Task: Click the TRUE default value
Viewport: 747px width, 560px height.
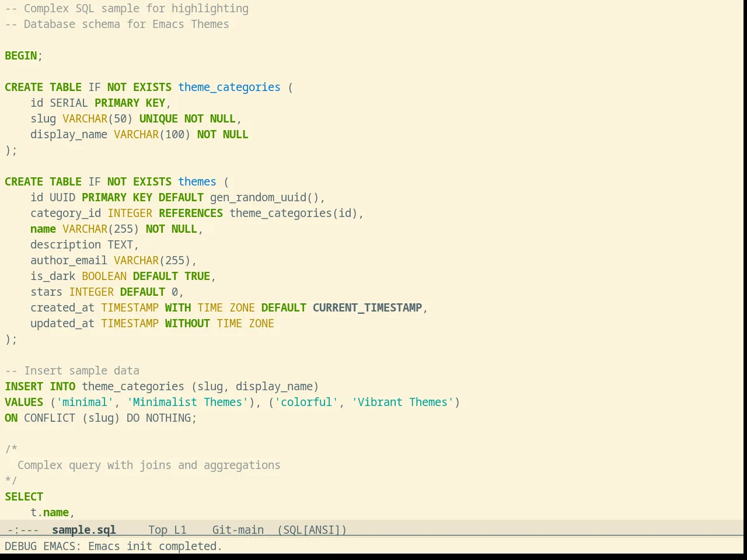Action: 197,276
